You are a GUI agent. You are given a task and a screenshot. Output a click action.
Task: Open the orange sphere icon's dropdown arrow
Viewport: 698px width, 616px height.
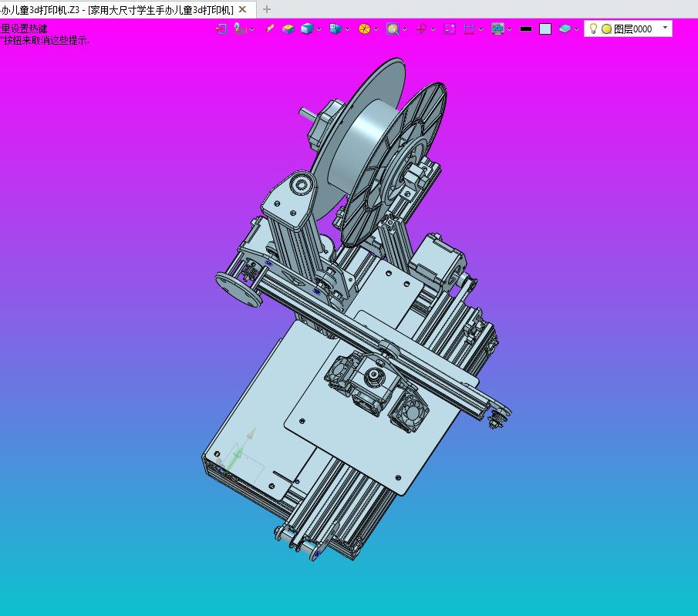376,29
